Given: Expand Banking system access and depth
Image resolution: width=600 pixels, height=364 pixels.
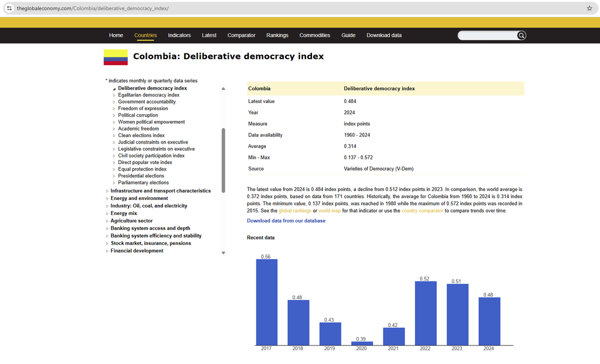Looking at the screenshot, I should click(107, 228).
